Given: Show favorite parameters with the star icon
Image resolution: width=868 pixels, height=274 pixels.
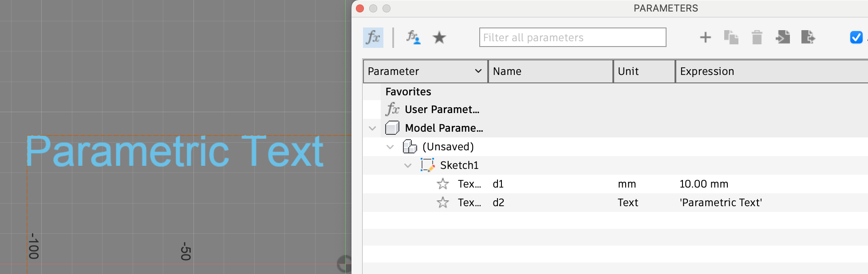Looking at the screenshot, I should pos(439,38).
